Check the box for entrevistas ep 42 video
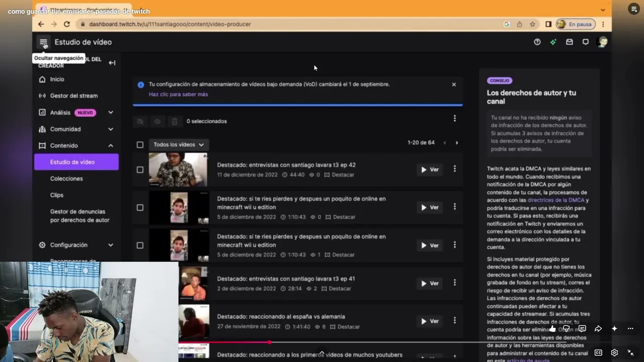Viewport: 644px width, 362px height. click(x=140, y=169)
